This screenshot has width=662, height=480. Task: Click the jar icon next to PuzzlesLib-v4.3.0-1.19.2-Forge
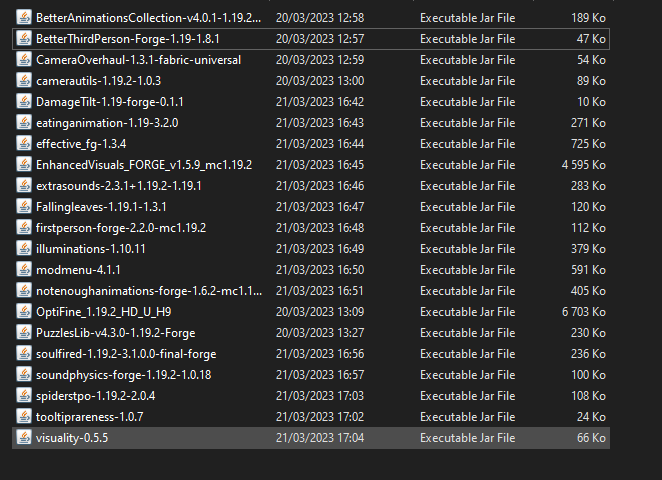pyautogui.click(x=24, y=332)
